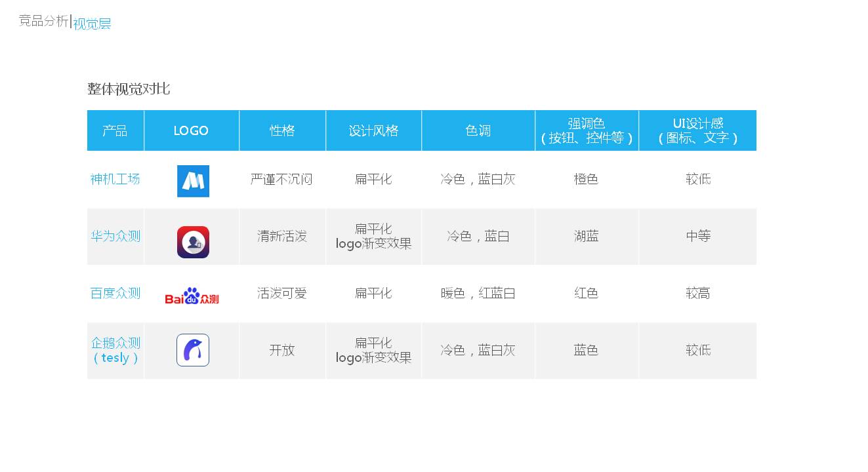Click the 视觉层 heading text

pos(92,24)
